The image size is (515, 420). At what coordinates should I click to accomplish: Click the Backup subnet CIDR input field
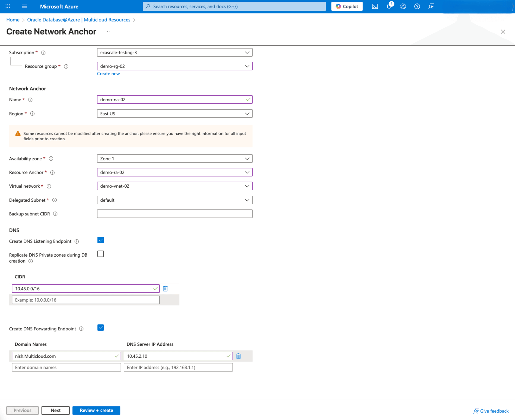(x=175, y=214)
